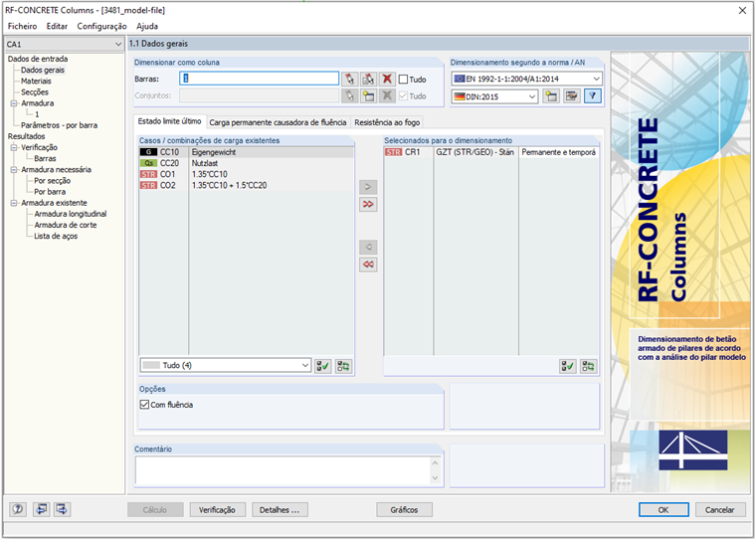Click inside the Barras input field

(x=260, y=79)
